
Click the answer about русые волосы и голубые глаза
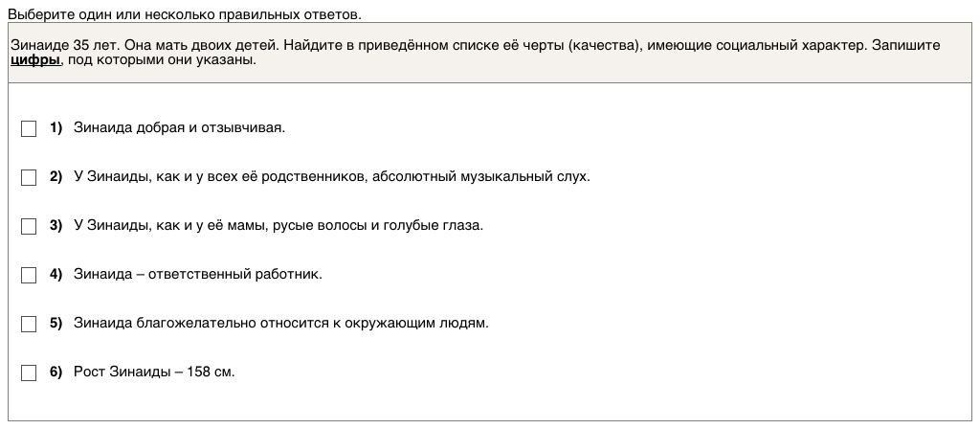[x=278, y=226]
